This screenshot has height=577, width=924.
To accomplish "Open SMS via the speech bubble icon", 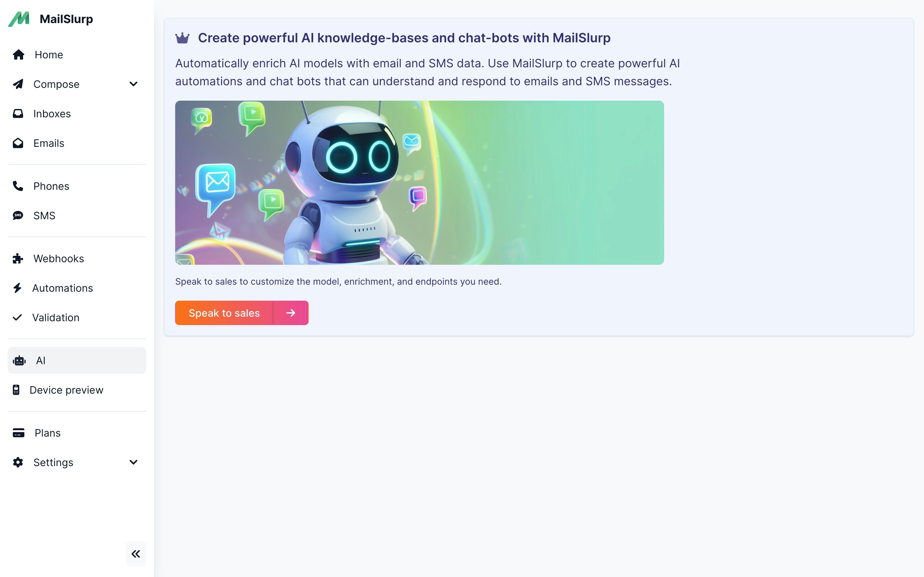I will 18,216.
